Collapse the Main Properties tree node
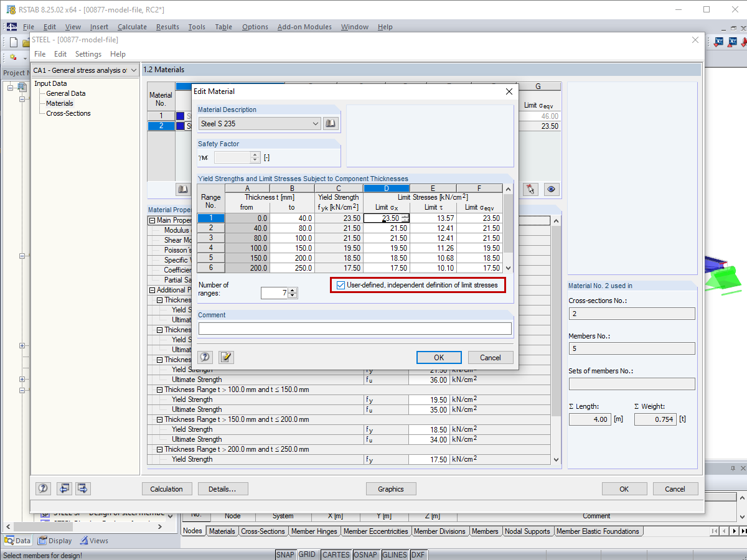 pyautogui.click(x=151, y=220)
